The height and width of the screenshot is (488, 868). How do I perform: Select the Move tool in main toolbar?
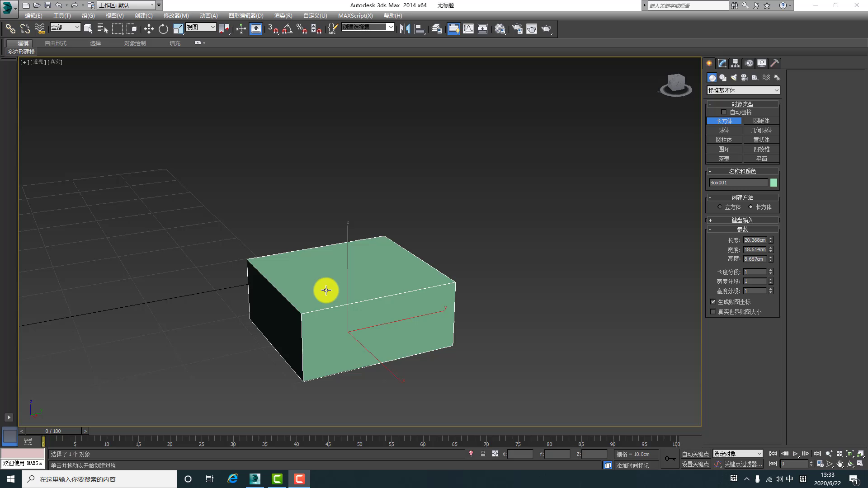[x=149, y=29]
